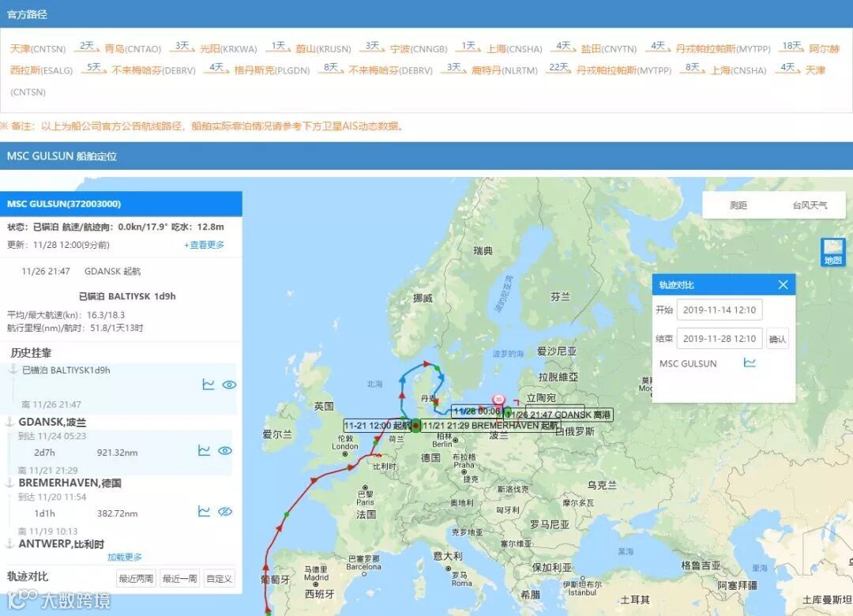Image resolution: width=853 pixels, height=616 pixels.
Task: Click 921.32nm distance value
Action: point(117,453)
